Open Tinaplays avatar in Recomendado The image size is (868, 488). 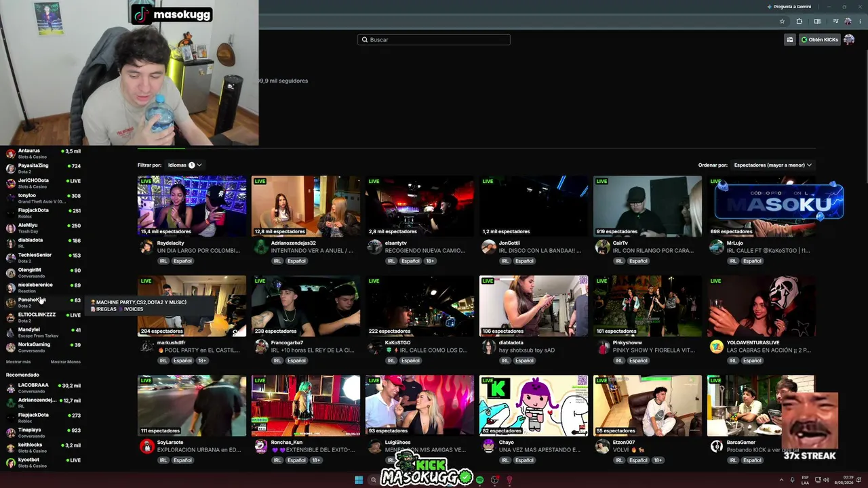(10, 432)
